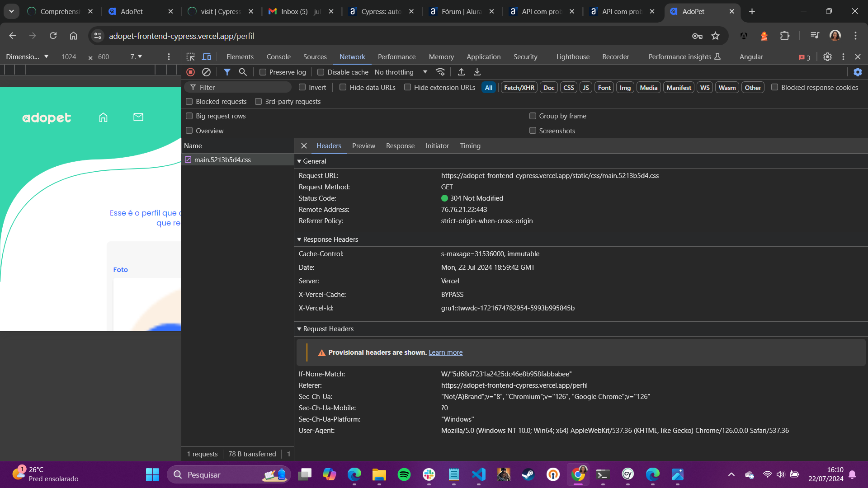This screenshot has width=868, height=488.
Task: Click the Network panel tab
Action: [352, 56]
